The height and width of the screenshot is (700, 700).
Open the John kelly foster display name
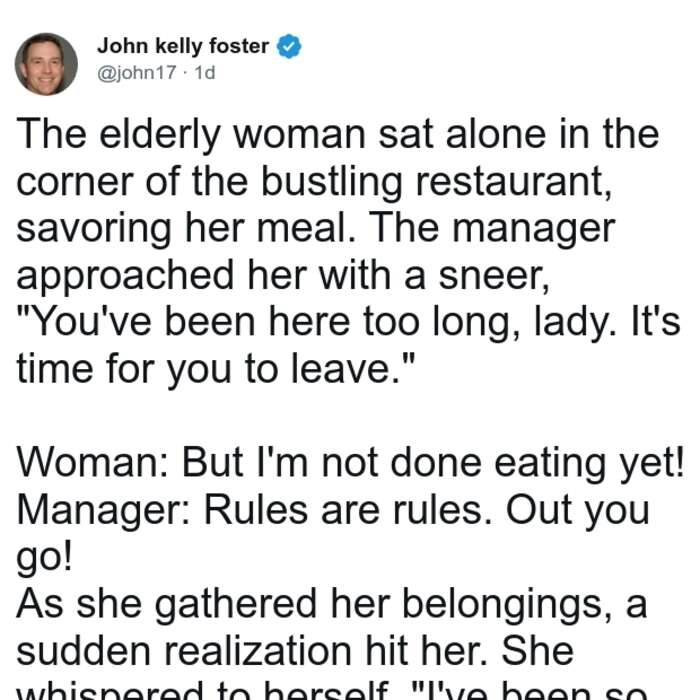(183, 46)
